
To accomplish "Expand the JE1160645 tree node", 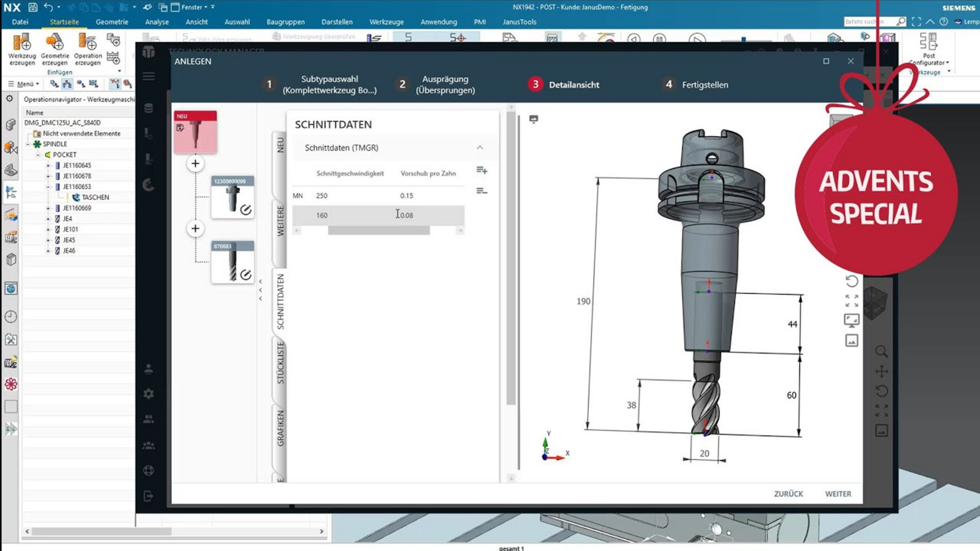I will [48, 165].
